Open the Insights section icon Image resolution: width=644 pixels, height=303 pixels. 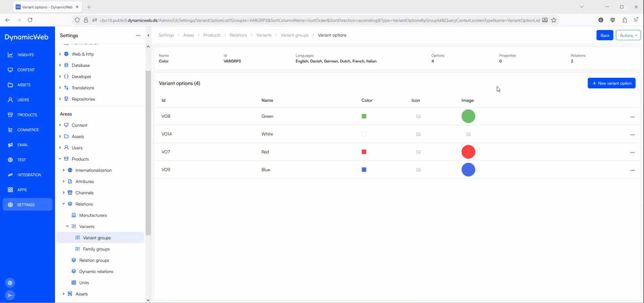[10, 55]
